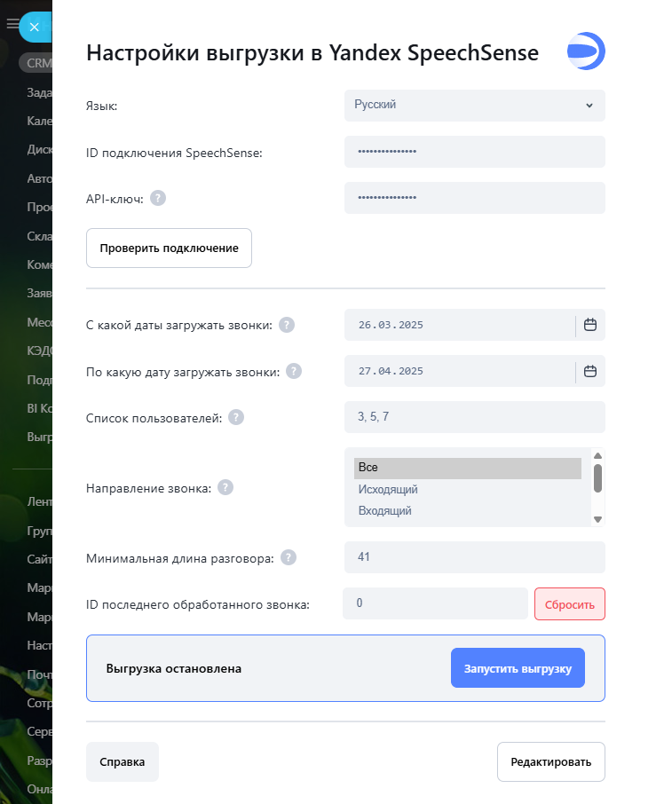672x804 pixels.
Task: Click help icon beside С какой даты загружать звонки
Action: pos(287,325)
